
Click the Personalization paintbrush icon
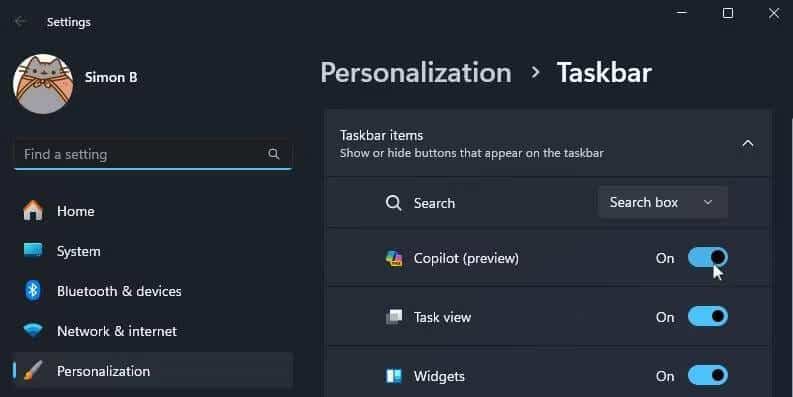33,371
